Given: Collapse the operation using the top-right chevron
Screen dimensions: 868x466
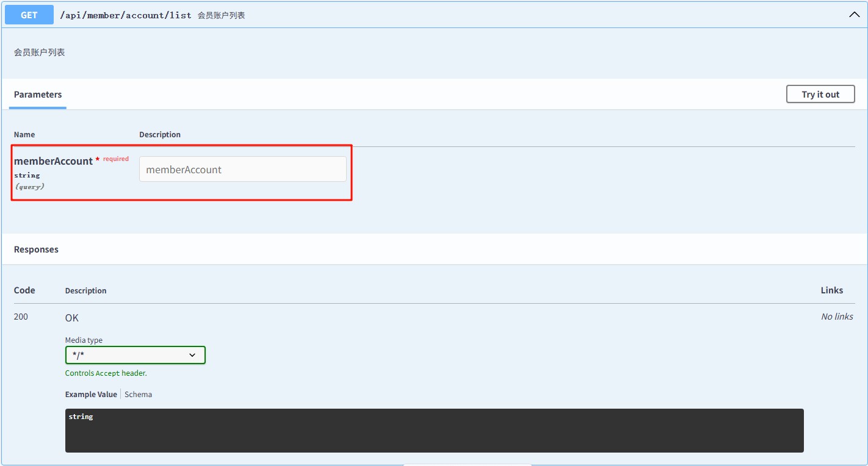Looking at the screenshot, I should coord(854,15).
